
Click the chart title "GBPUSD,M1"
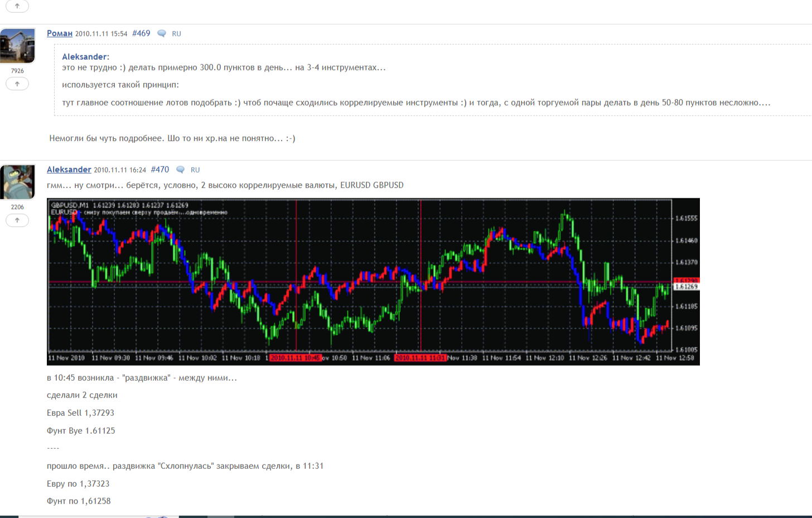coord(70,205)
